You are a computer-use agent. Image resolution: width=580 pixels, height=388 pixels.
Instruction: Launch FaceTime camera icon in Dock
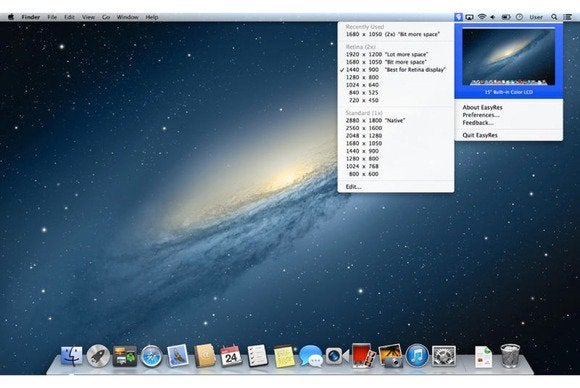[x=337, y=356]
